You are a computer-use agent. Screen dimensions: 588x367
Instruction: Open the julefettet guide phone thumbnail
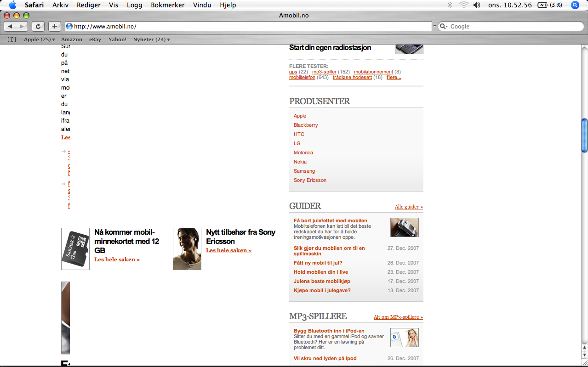[405, 227]
